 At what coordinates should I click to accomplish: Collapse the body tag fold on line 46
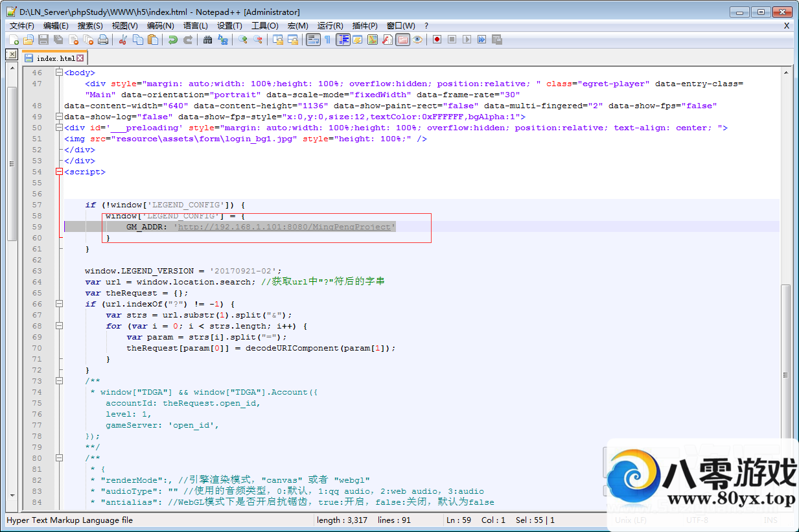pos(59,73)
